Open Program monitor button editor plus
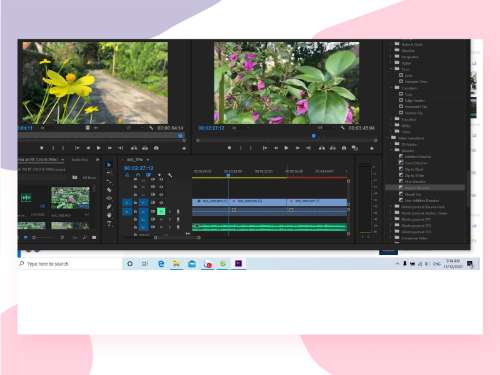Viewport: 500px width, 375px height. click(372, 148)
